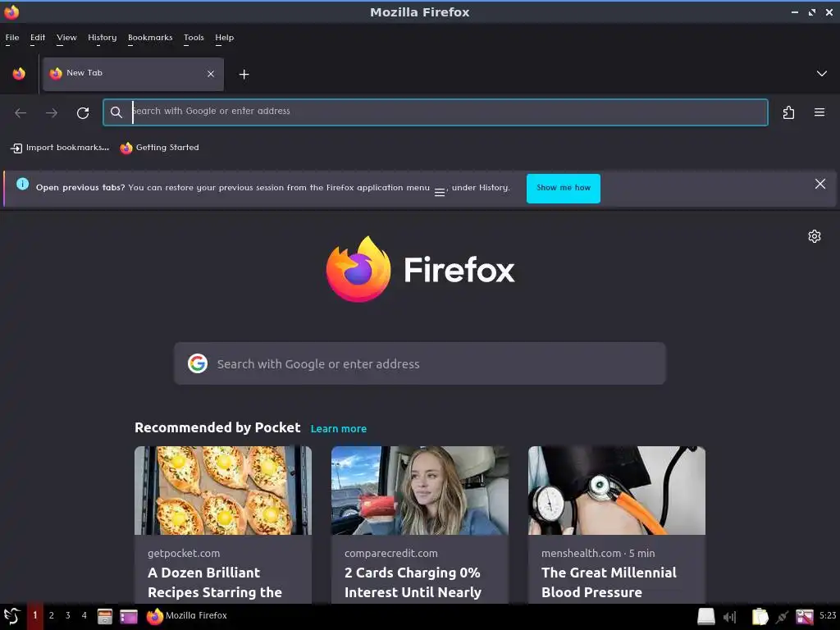Image resolution: width=840 pixels, height=630 pixels.
Task: Click the Recommended by Pocket heading
Action: pos(217,427)
